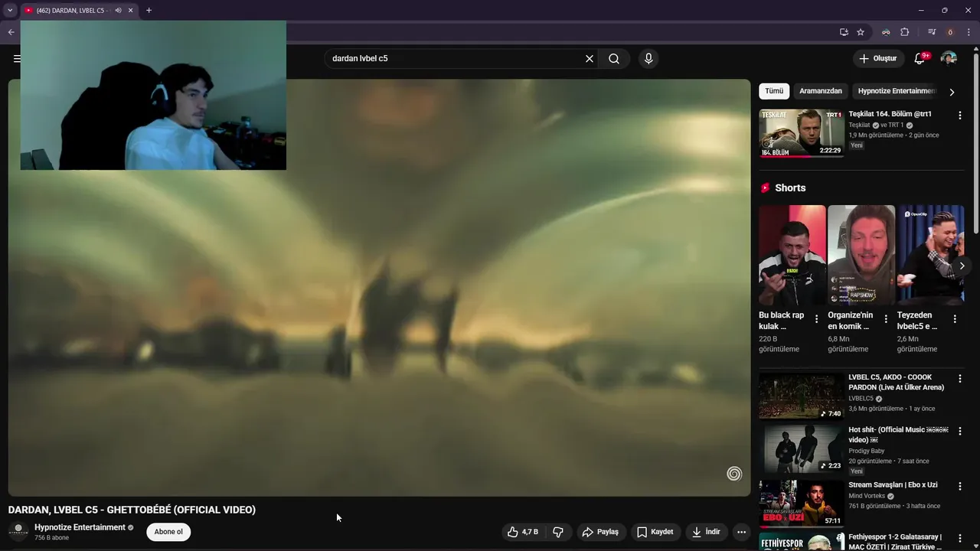Show the next Shorts with the arrow
The image size is (980, 551).
pyautogui.click(x=962, y=266)
